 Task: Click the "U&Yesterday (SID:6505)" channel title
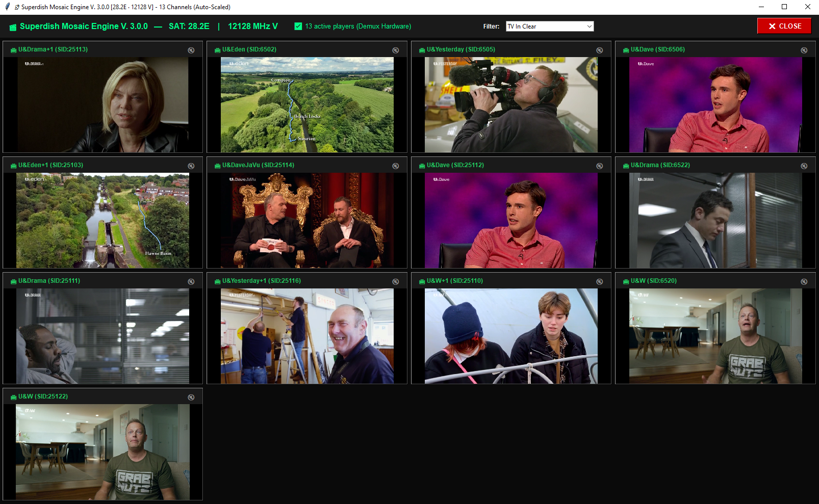461,49
